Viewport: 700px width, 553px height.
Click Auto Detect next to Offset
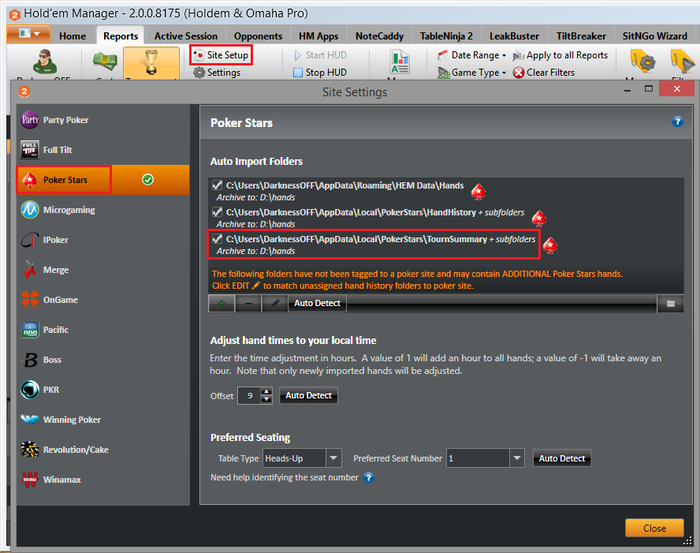pos(308,395)
